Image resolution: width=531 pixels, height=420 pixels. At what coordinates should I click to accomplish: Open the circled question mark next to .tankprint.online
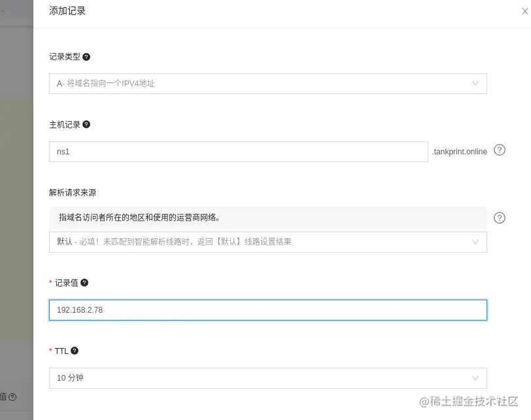[x=499, y=150]
